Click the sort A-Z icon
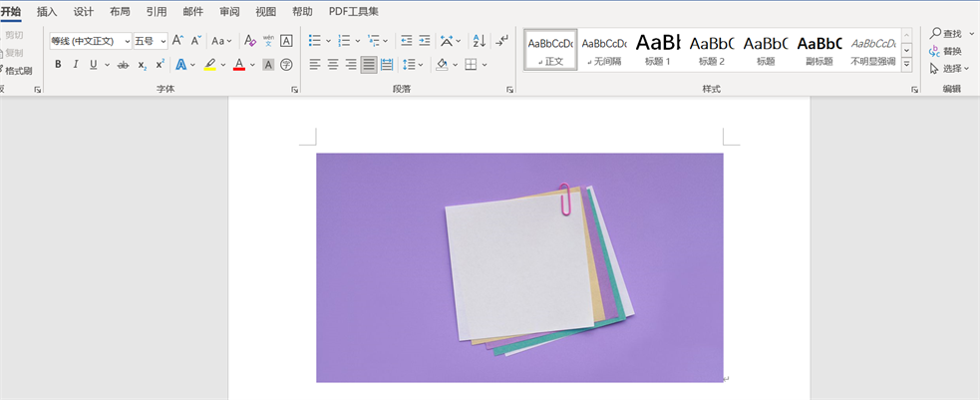The image size is (980, 400). click(x=479, y=41)
